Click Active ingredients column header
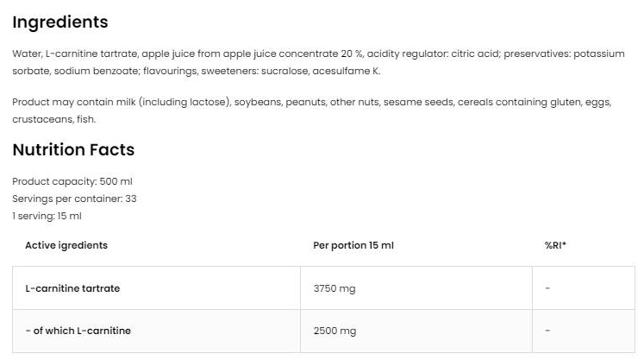Image resolution: width=644 pixels, height=360 pixels. (66, 245)
